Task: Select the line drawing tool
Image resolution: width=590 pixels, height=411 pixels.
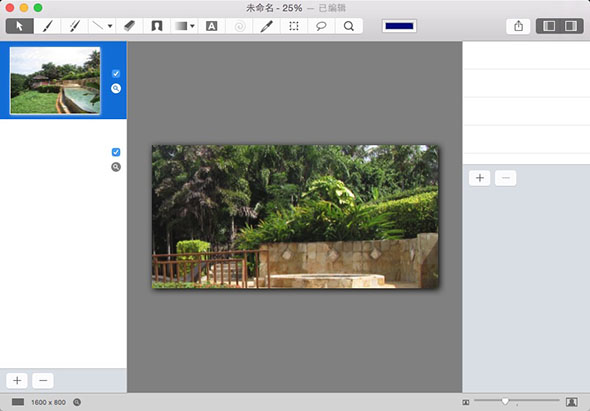Action: [x=98, y=26]
